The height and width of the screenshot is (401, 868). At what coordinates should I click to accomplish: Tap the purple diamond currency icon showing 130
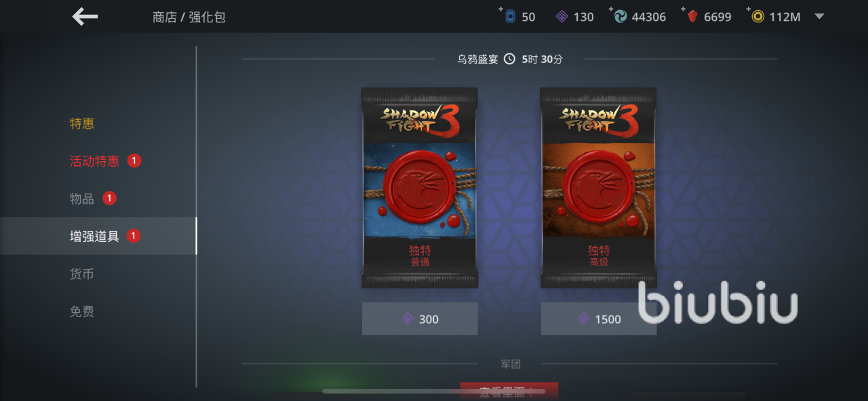562,17
